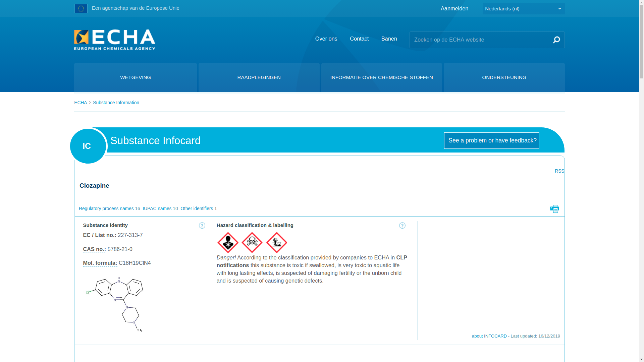Click the skull and crossbones pictogram

(252, 242)
